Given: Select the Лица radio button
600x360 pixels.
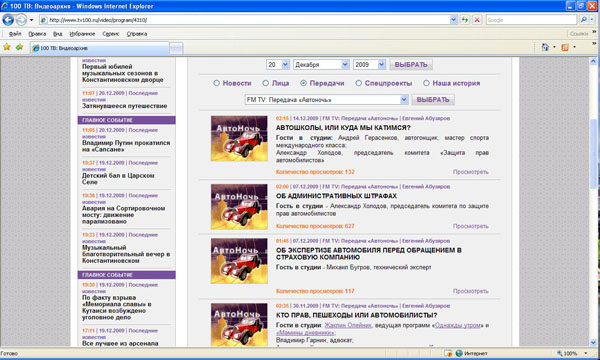Looking at the screenshot, I should coord(266,83).
